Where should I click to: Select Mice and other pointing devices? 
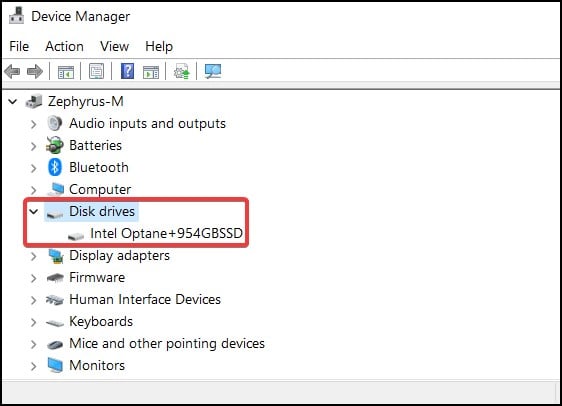pos(167,343)
